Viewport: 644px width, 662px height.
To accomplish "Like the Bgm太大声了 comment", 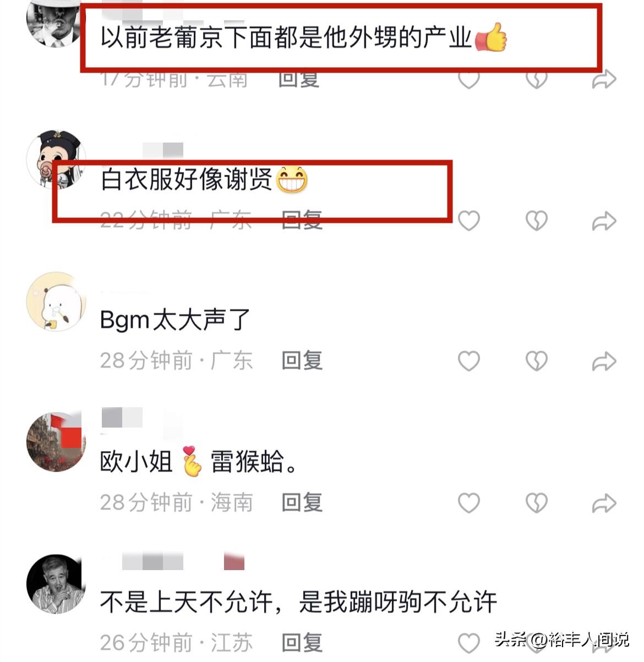I will coord(469,361).
